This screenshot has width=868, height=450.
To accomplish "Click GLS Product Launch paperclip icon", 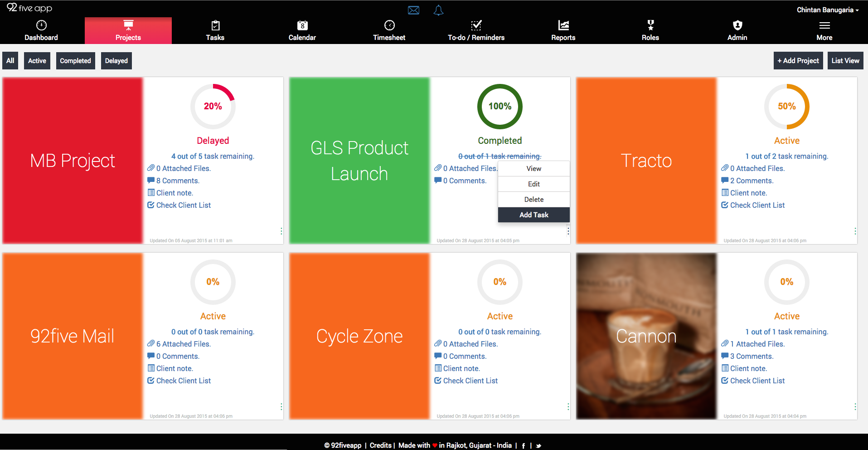I will coord(438,168).
